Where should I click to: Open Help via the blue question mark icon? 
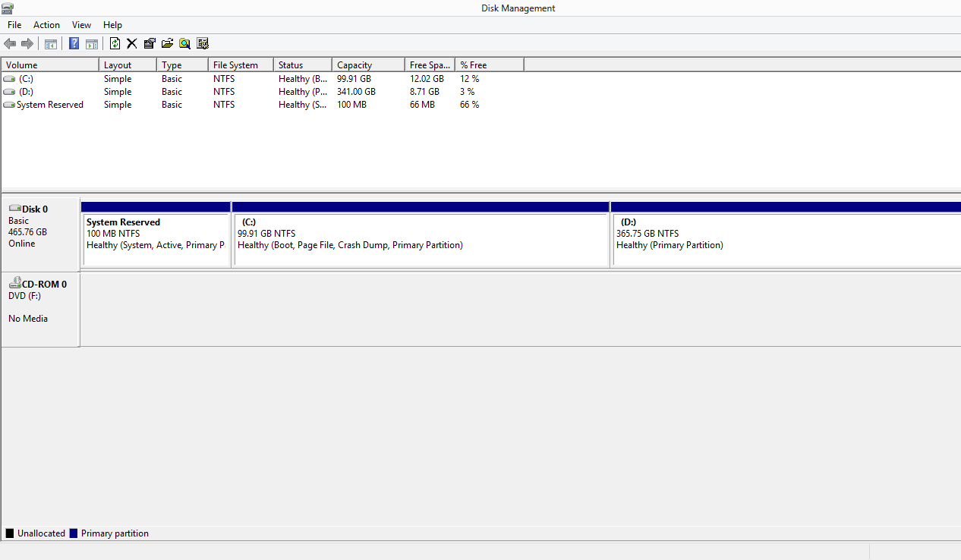click(x=74, y=43)
